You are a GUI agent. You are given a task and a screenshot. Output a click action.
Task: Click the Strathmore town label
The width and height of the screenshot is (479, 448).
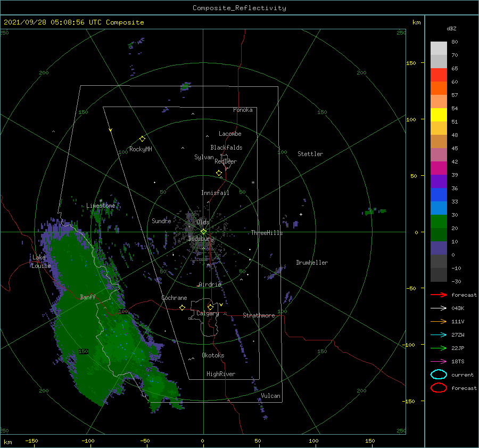click(259, 315)
